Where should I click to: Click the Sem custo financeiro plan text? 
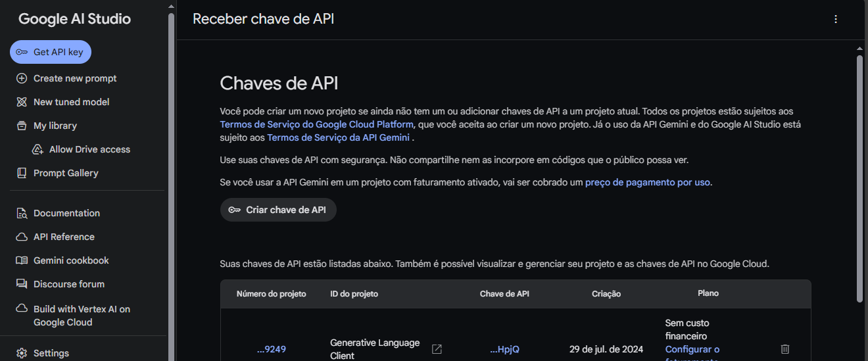pyautogui.click(x=687, y=329)
